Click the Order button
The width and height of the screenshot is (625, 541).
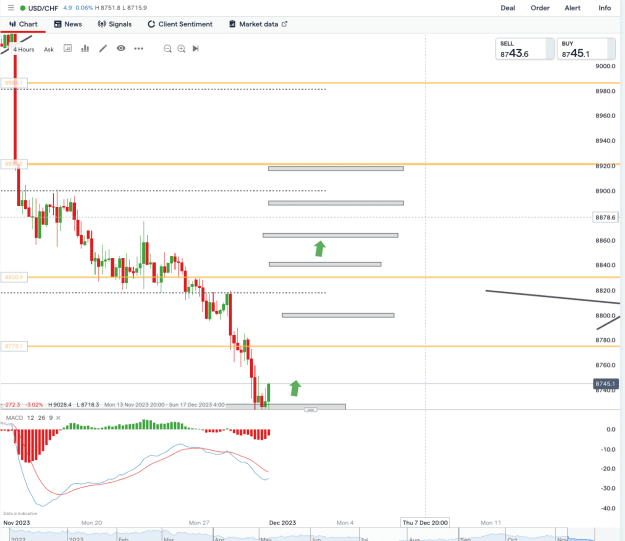(x=540, y=8)
